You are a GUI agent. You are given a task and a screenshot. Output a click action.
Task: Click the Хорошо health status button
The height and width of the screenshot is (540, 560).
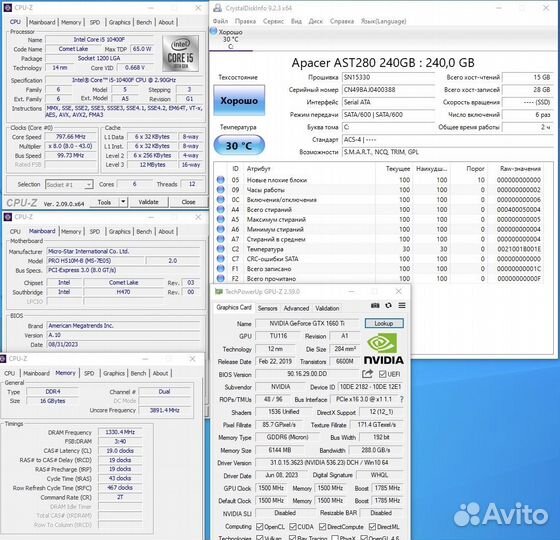[239, 100]
